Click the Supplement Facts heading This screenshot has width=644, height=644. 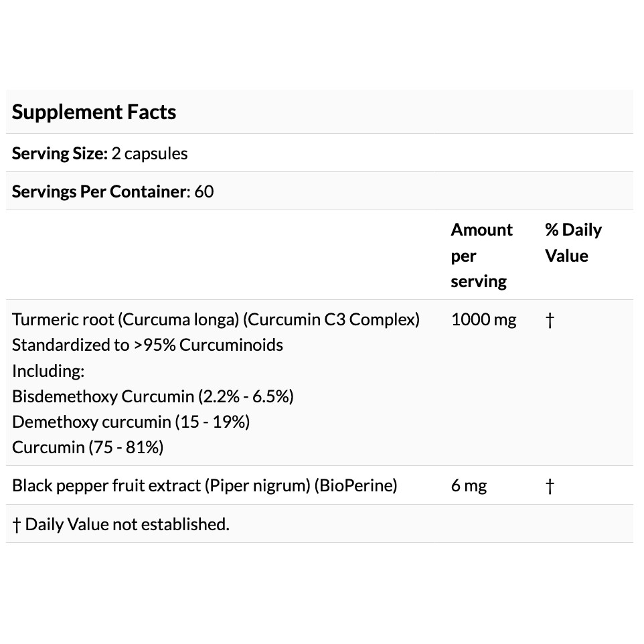click(94, 112)
